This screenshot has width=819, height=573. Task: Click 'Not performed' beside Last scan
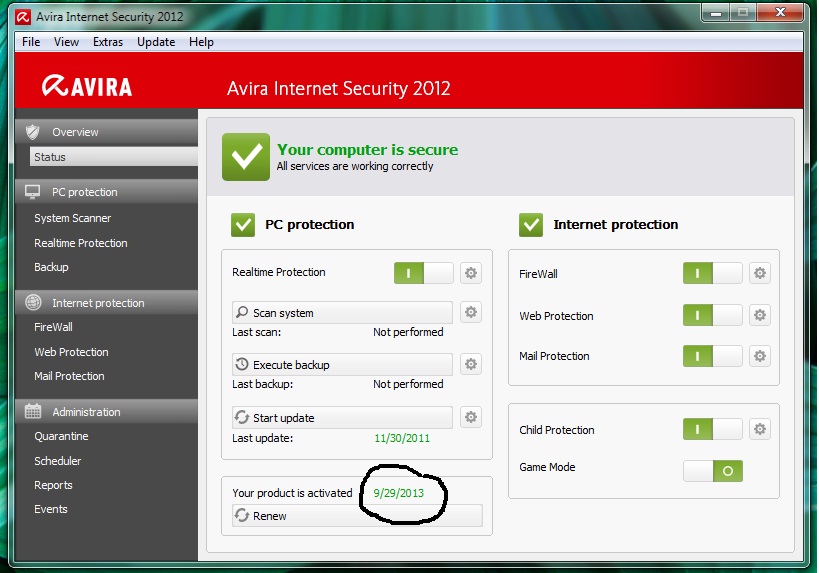408,332
